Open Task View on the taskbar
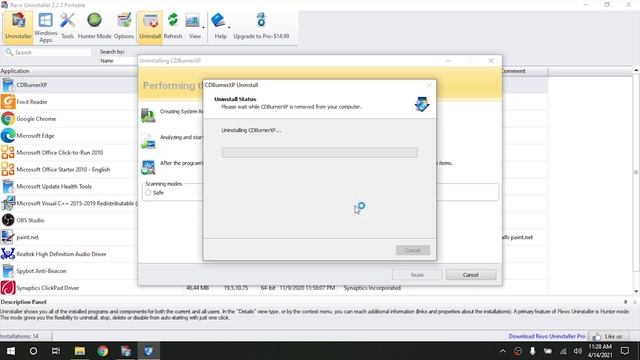The width and height of the screenshot is (640, 360). coord(56,351)
